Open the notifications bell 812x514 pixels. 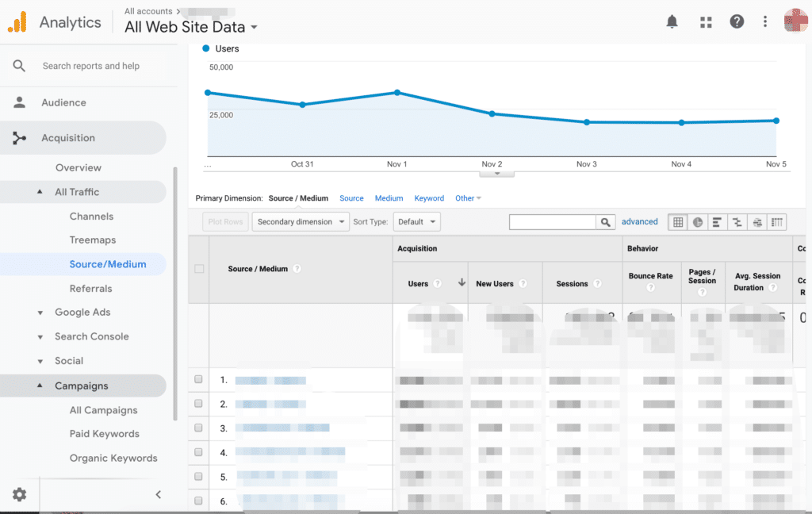click(672, 21)
